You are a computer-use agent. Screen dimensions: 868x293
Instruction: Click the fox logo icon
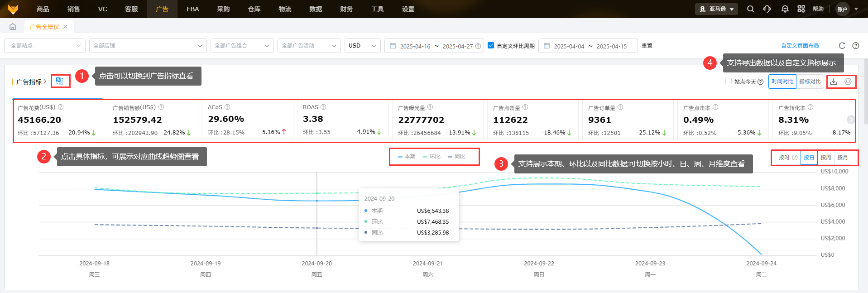click(13, 9)
